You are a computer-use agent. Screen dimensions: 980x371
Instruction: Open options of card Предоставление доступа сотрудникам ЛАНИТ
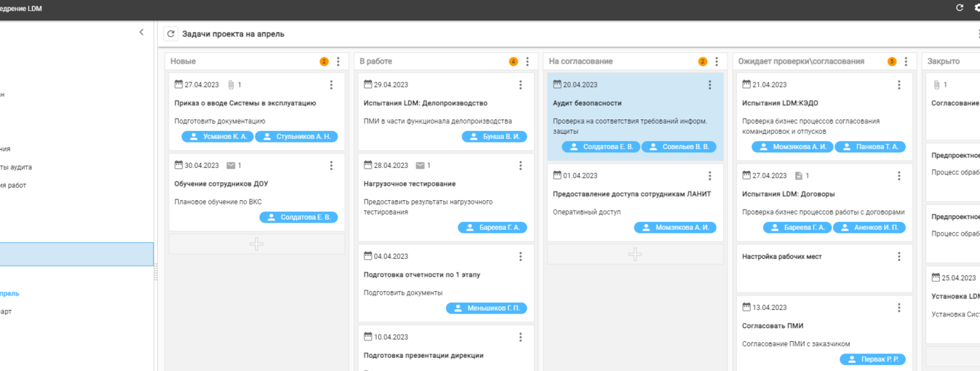pos(709,176)
